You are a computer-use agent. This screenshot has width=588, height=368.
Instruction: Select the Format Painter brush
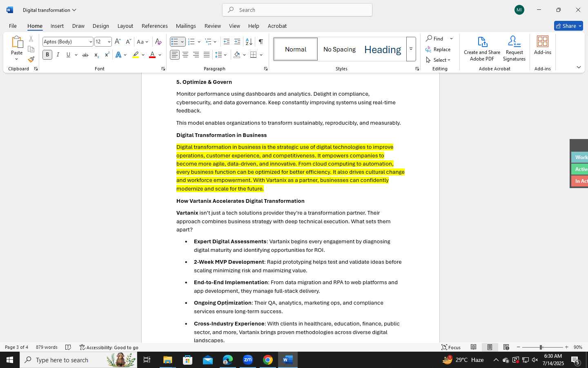(x=31, y=59)
